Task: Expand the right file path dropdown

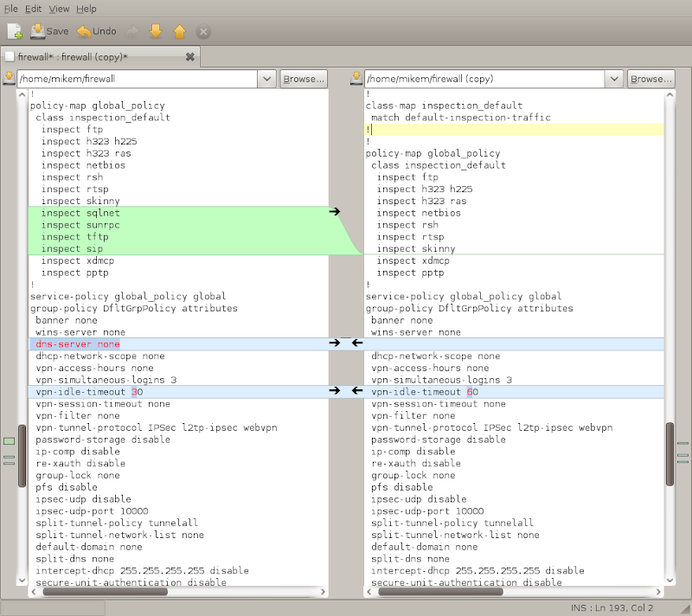Action: pyautogui.click(x=614, y=79)
